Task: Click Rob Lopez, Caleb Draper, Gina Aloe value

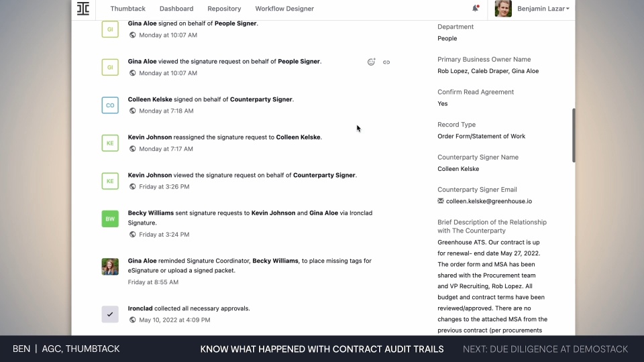Action: click(488, 71)
